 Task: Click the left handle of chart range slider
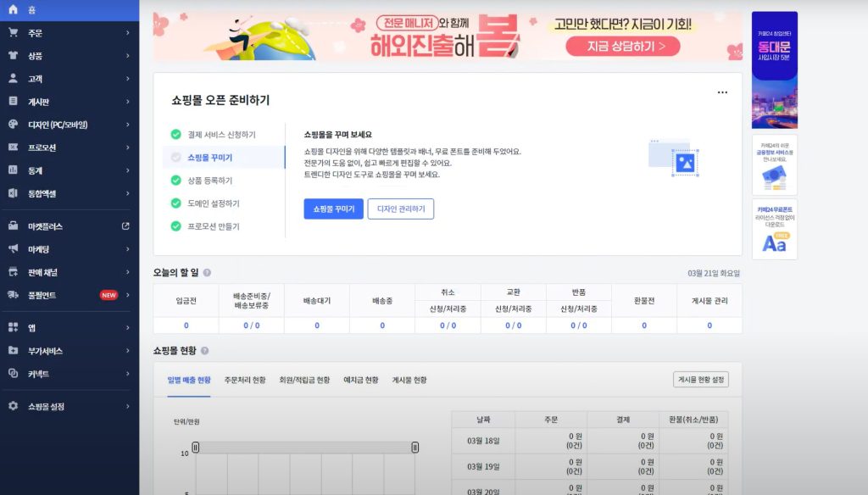click(195, 448)
